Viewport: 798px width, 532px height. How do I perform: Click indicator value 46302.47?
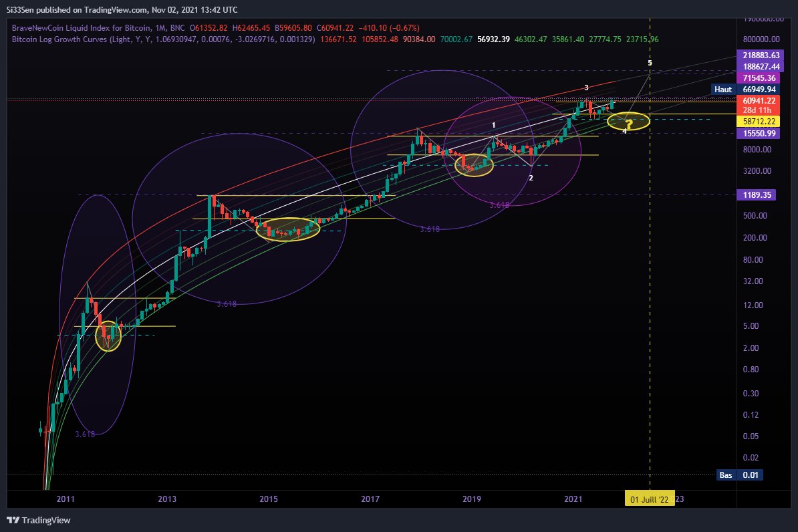pos(531,39)
